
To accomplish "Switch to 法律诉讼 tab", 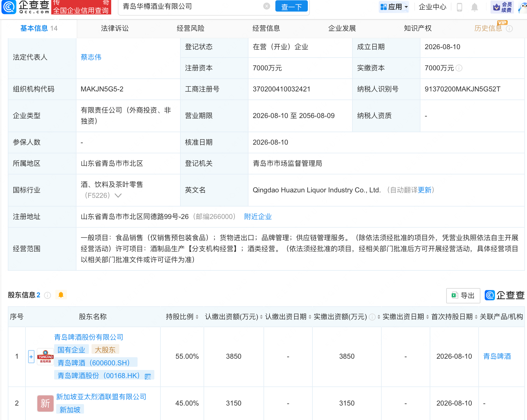I will [x=115, y=28].
